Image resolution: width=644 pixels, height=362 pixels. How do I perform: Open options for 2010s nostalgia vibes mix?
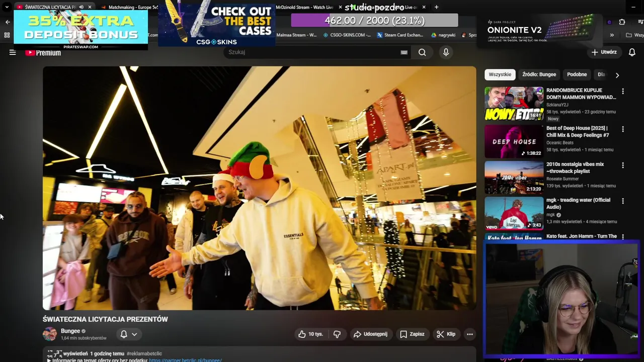pos(623,165)
